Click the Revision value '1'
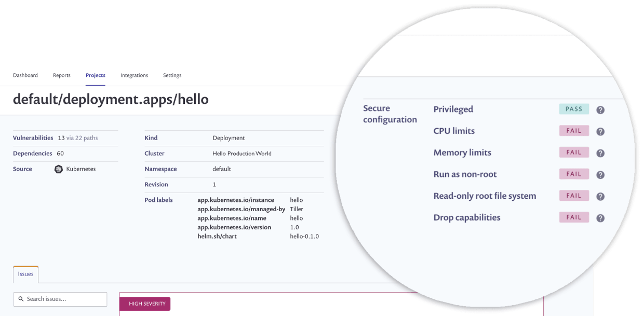 (x=214, y=185)
